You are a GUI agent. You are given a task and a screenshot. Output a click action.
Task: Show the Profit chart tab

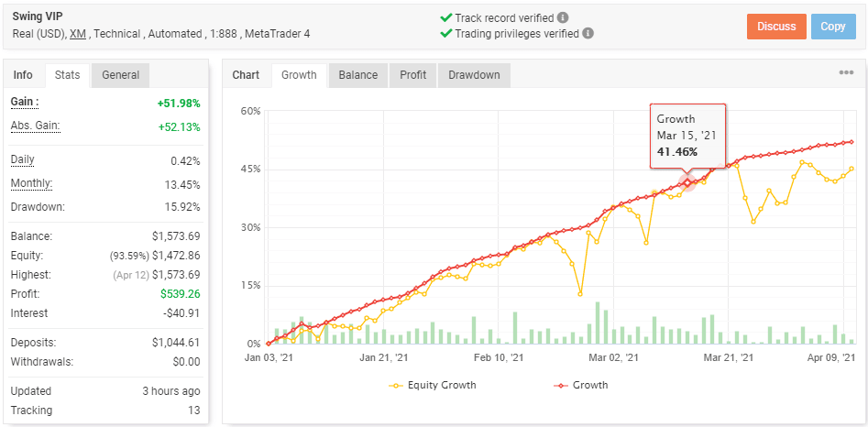click(412, 75)
